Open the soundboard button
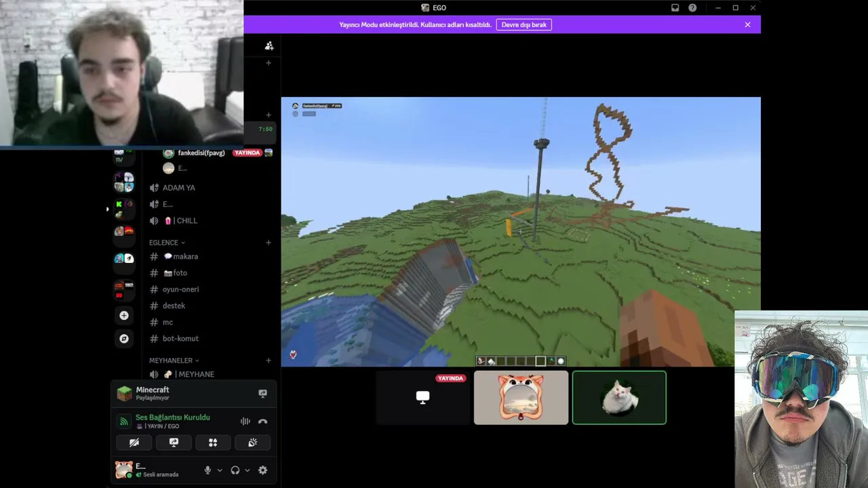This screenshot has height=488, width=868. tap(252, 443)
